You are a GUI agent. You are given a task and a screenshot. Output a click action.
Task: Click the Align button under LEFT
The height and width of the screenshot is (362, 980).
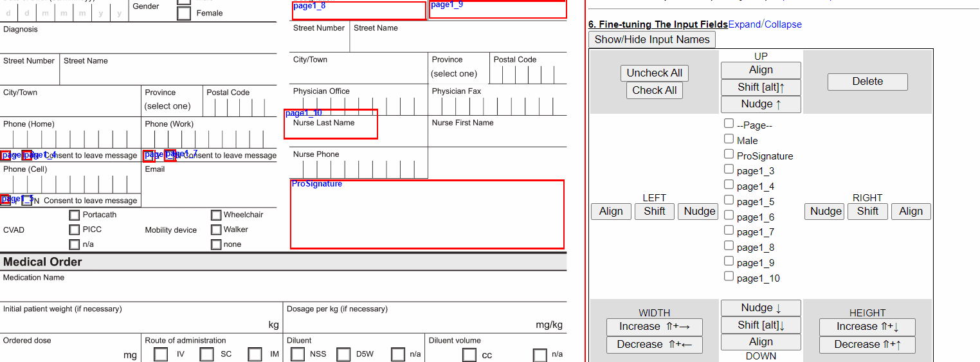point(611,212)
